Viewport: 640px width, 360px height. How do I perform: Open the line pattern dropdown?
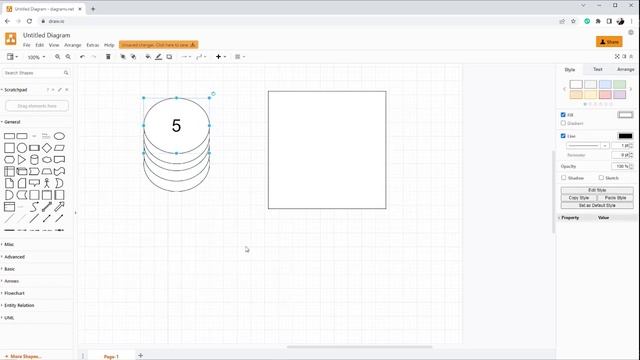point(588,146)
